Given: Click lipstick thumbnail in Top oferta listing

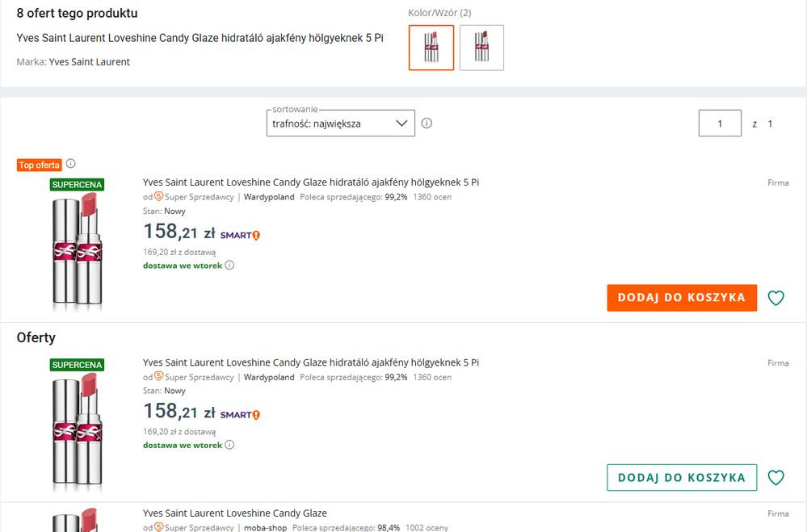Looking at the screenshot, I should (75, 247).
